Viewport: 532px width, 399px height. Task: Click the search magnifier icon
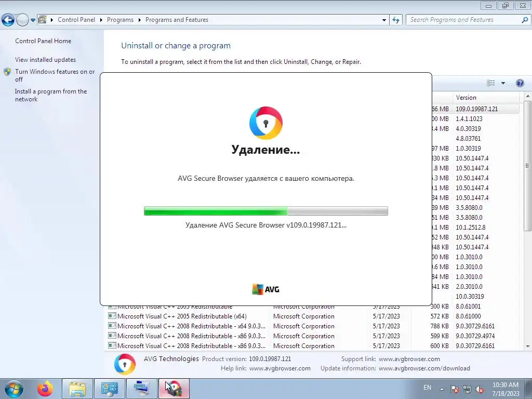(525, 20)
